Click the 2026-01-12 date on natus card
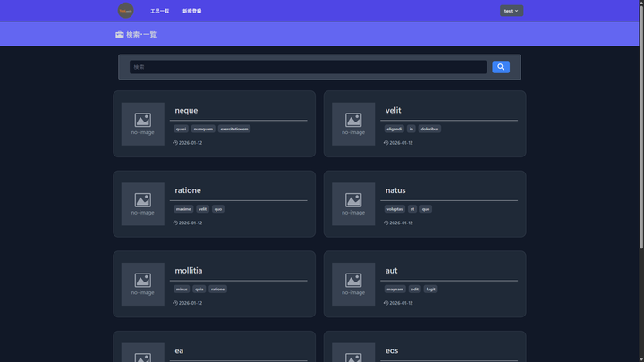Screen dimensions: 644x362 pos(401,223)
